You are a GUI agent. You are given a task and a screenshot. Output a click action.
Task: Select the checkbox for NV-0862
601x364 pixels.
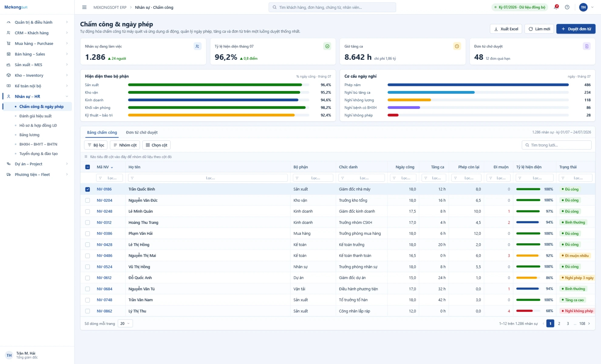click(88, 311)
